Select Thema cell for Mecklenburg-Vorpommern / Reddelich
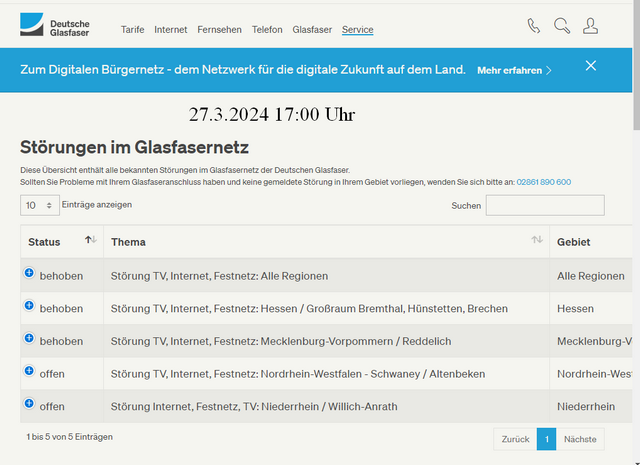The image size is (640, 465). pyautogui.click(x=327, y=341)
